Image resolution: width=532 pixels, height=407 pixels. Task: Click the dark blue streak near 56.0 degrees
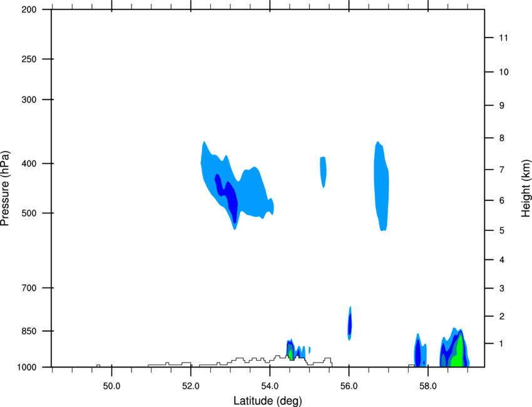tap(350, 324)
